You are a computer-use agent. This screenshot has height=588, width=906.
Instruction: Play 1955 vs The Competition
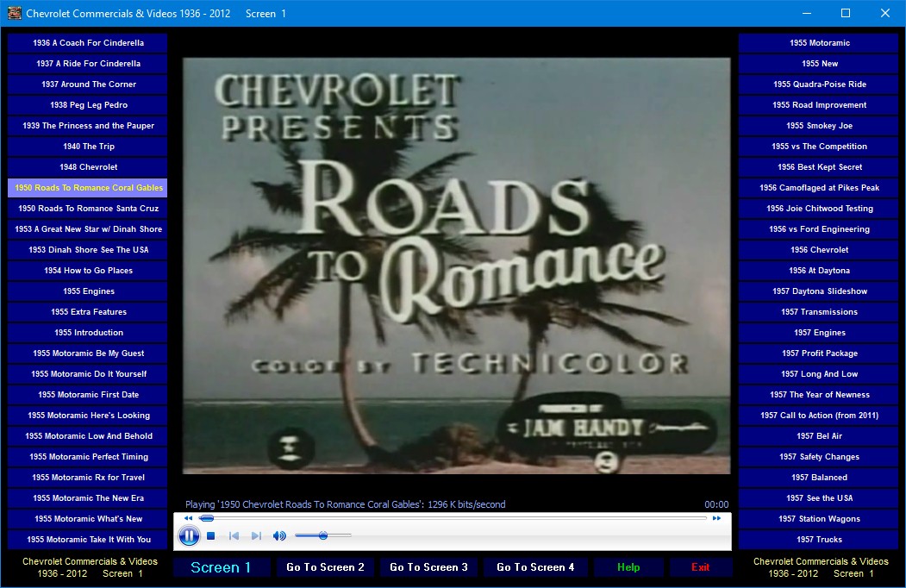pyautogui.click(x=819, y=147)
